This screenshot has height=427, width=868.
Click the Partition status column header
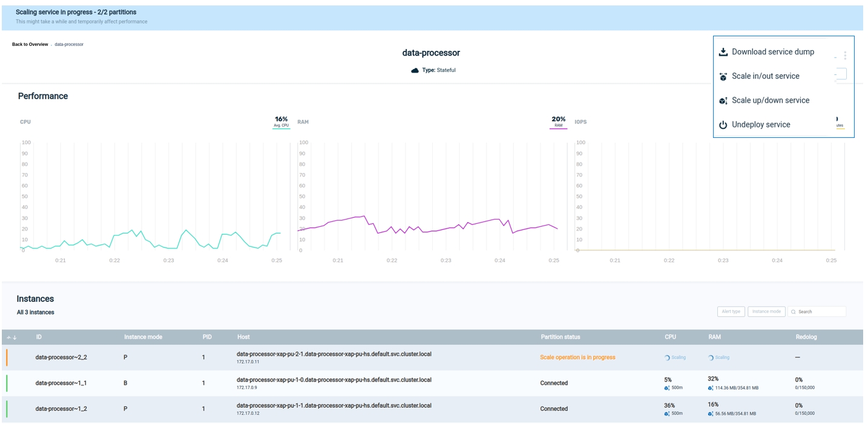(561, 337)
